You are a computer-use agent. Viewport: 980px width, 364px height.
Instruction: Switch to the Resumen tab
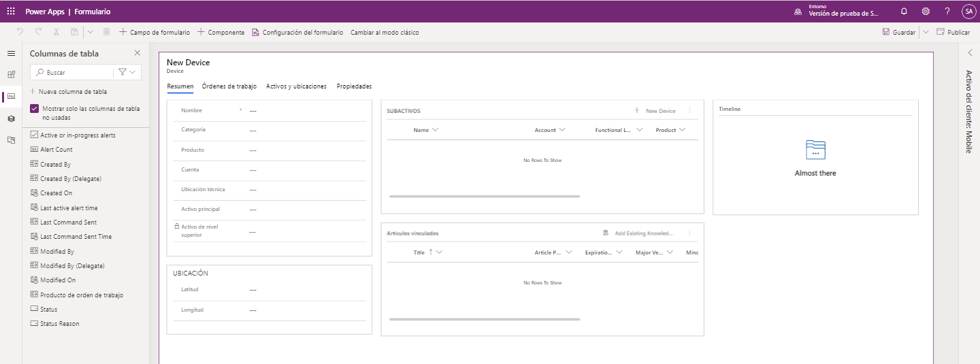(180, 86)
